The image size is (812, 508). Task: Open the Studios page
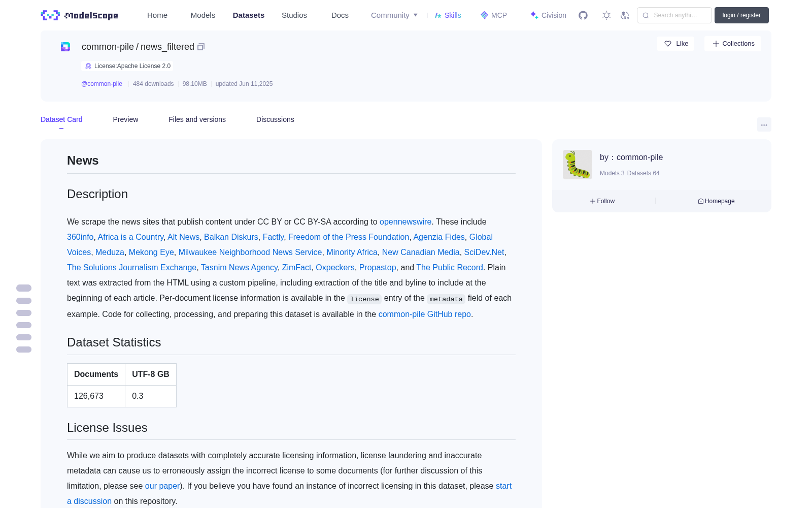(294, 15)
